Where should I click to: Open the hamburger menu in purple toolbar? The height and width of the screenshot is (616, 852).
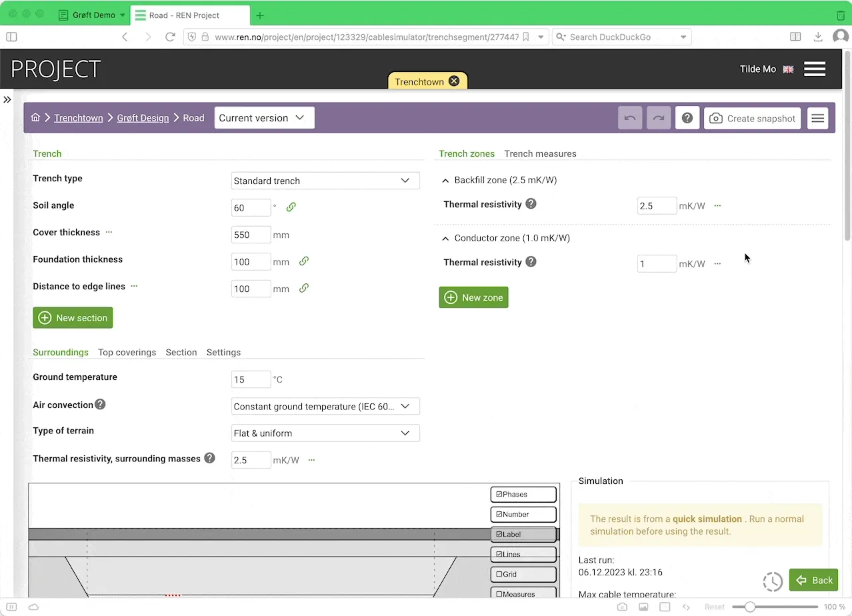(818, 118)
